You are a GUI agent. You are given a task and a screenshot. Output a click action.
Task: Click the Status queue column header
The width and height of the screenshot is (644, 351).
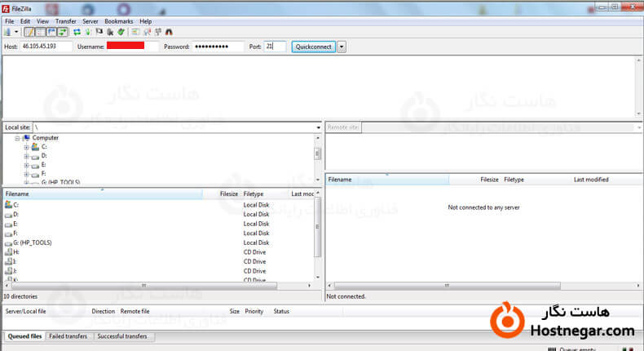click(281, 312)
